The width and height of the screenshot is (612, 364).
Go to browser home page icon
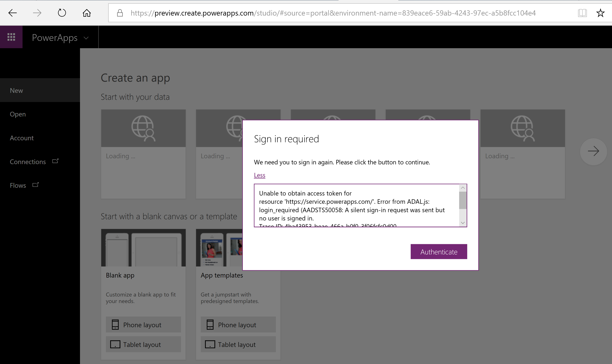coord(86,13)
